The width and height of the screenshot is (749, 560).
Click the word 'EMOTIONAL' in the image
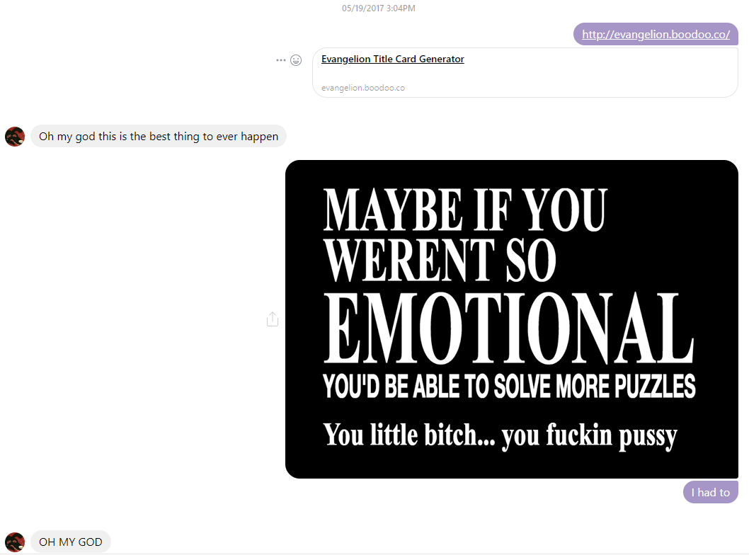click(x=507, y=329)
